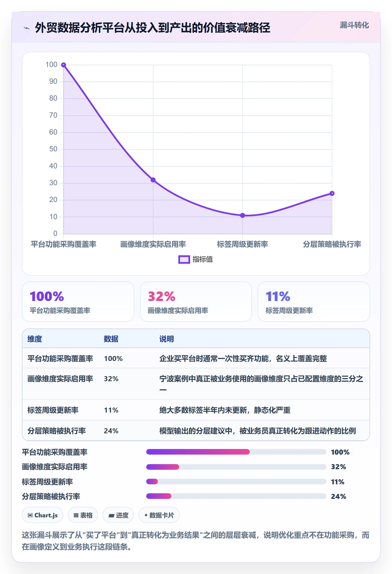Click the 100% value beside the progress bar
The image size is (392, 574).
click(340, 452)
